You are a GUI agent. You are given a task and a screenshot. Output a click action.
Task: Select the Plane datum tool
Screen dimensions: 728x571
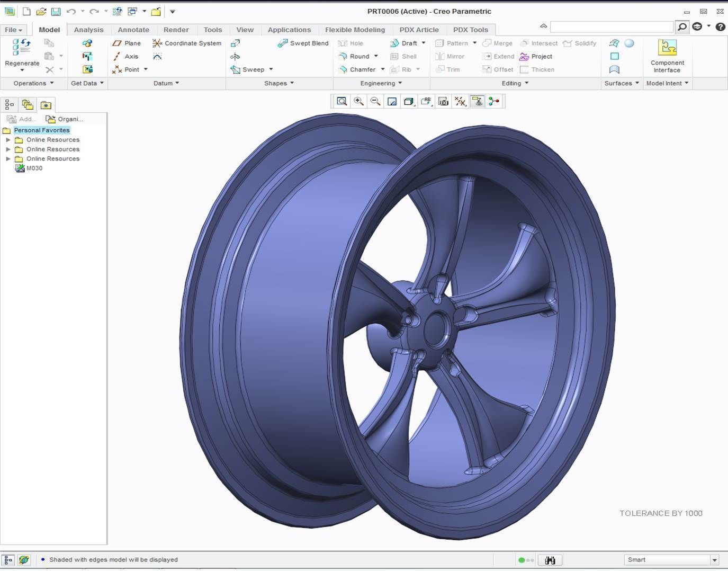click(127, 43)
